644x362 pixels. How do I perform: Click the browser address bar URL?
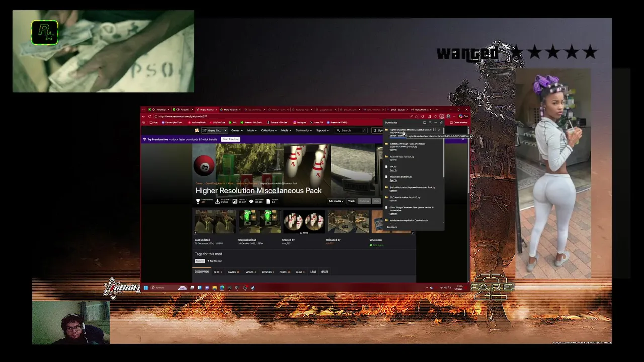tap(183, 116)
